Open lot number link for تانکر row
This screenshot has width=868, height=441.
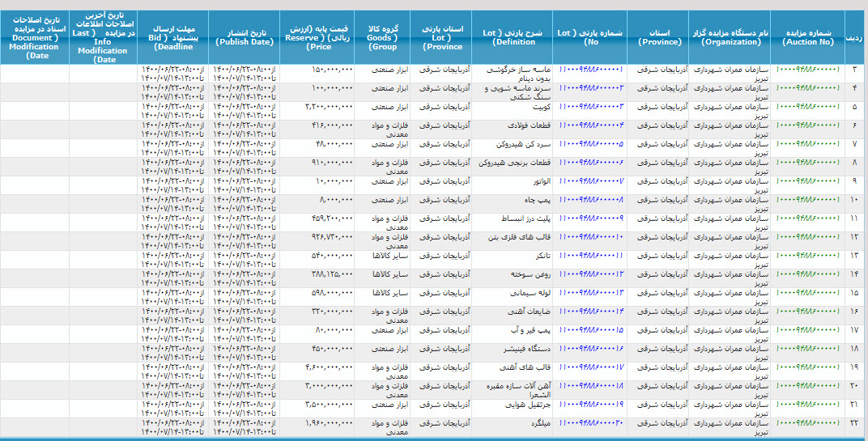click(590, 255)
